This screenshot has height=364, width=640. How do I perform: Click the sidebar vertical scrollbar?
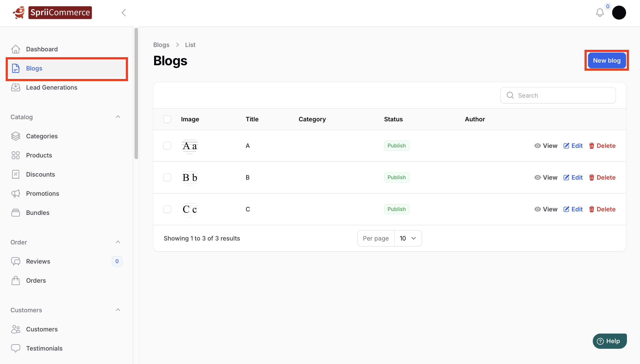[136, 94]
